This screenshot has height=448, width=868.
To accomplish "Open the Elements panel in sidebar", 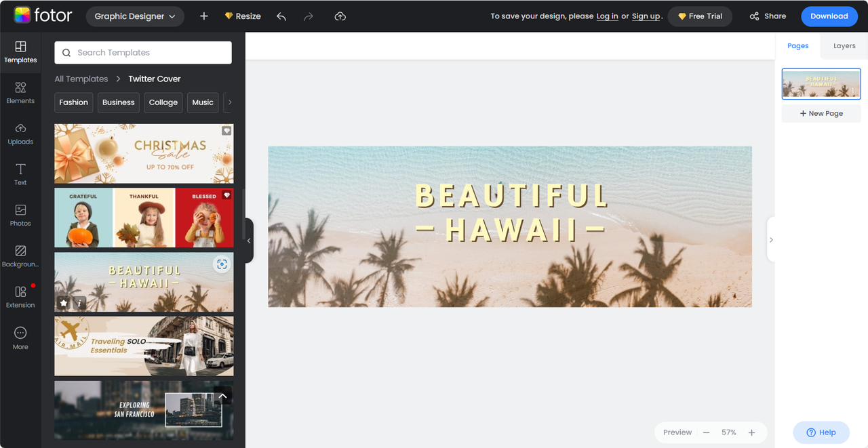I will pos(20,93).
